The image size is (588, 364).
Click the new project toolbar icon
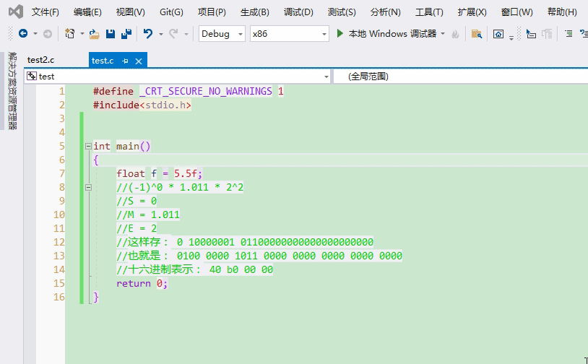(70, 34)
